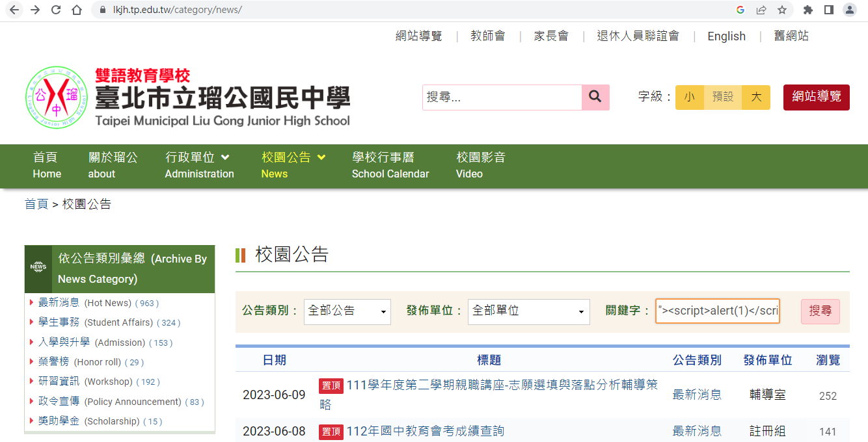The width and height of the screenshot is (868, 442).
Task: Open announcement 112年國中教育會考成績查詢
Action: [x=425, y=431]
